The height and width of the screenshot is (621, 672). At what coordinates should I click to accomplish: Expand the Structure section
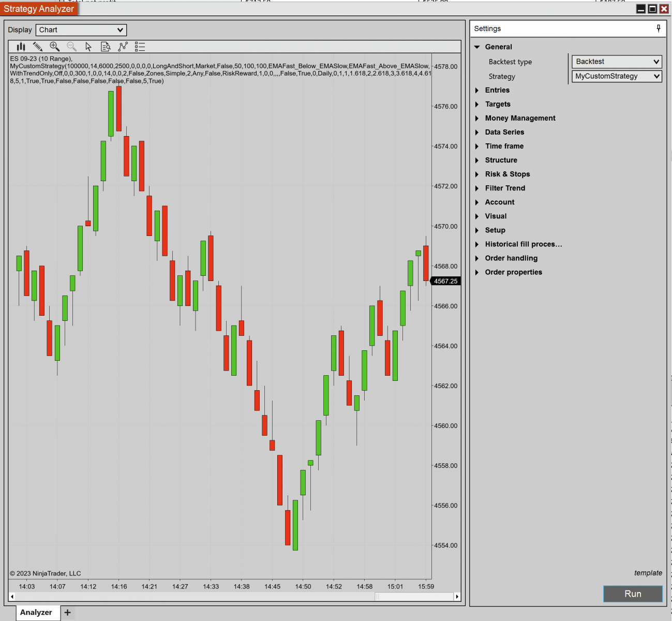[477, 160]
